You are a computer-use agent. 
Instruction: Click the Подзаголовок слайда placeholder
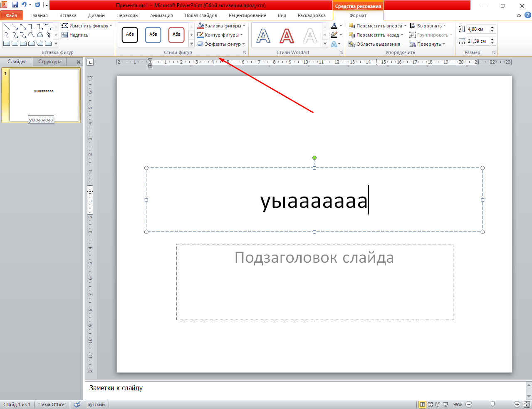(x=314, y=282)
